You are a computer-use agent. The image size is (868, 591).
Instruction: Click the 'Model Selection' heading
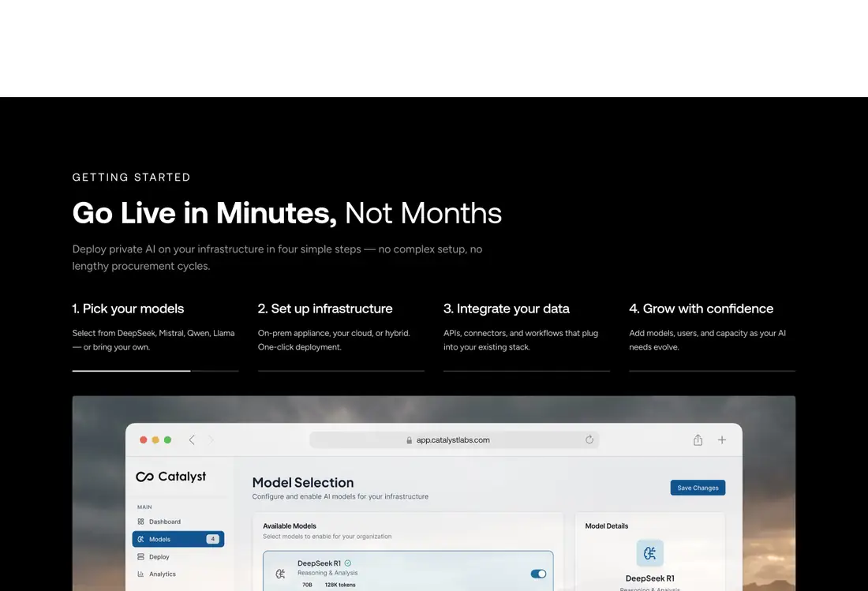pyautogui.click(x=303, y=483)
